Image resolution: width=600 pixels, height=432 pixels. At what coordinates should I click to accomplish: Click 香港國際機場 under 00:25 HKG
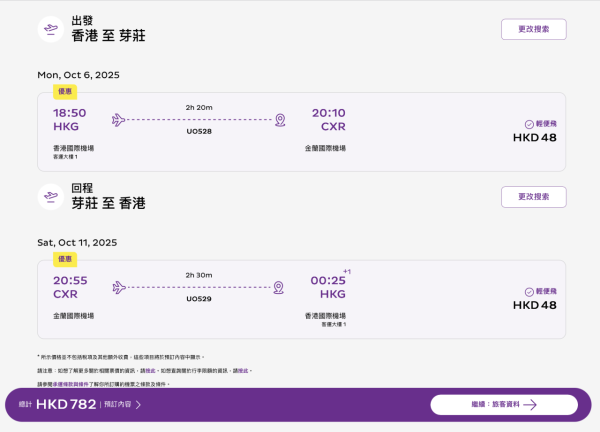[325, 316]
